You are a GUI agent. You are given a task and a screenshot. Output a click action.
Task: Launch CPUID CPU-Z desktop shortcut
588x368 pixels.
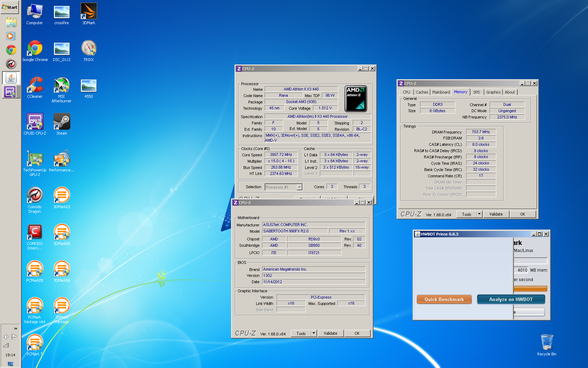[35, 124]
